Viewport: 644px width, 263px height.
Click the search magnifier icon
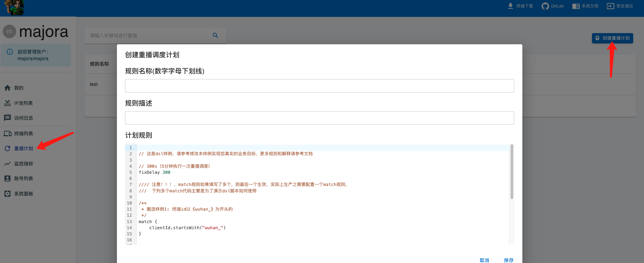pos(215,35)
